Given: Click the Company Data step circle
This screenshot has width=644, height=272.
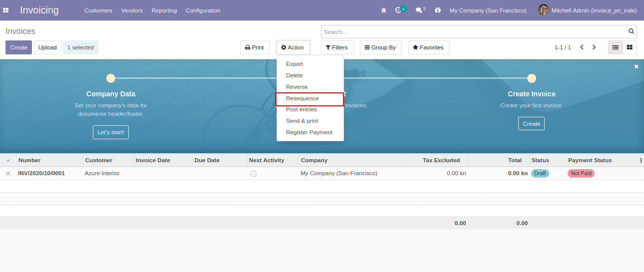Looking at the screenshot, I should pos(111,78).
